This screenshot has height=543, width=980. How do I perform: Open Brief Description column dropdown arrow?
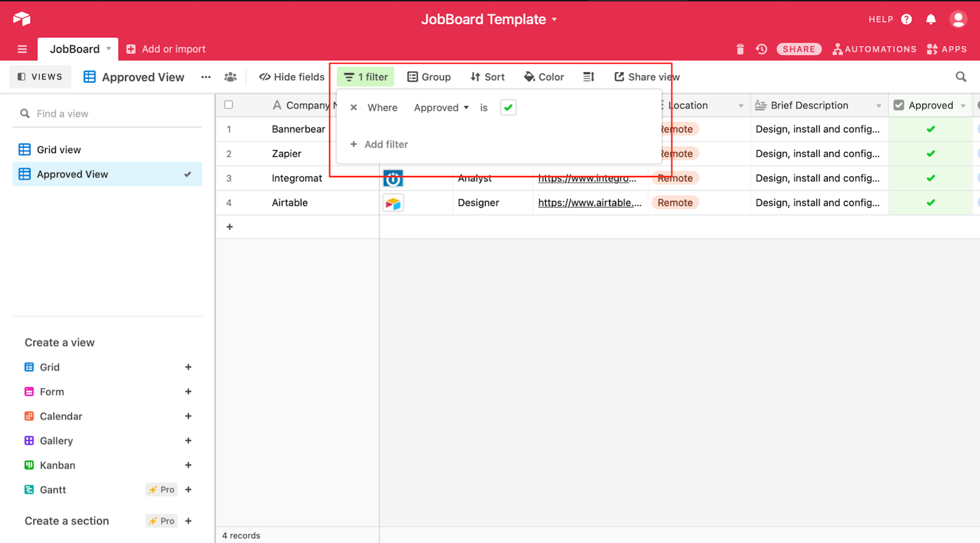tap(878, 105)
